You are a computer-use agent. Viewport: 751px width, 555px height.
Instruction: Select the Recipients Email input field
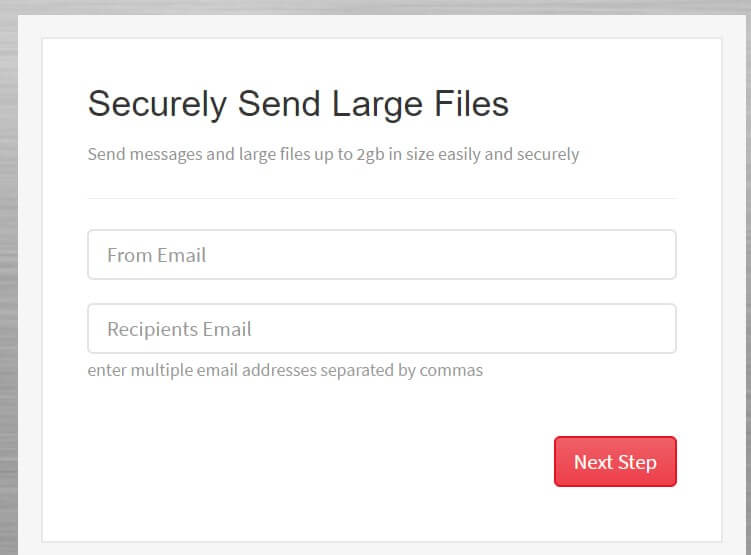click(x=382, y=328)
